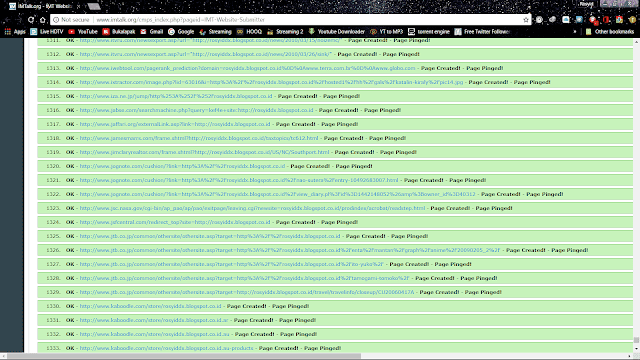Open the browser home page

click(x=42, y=20)
